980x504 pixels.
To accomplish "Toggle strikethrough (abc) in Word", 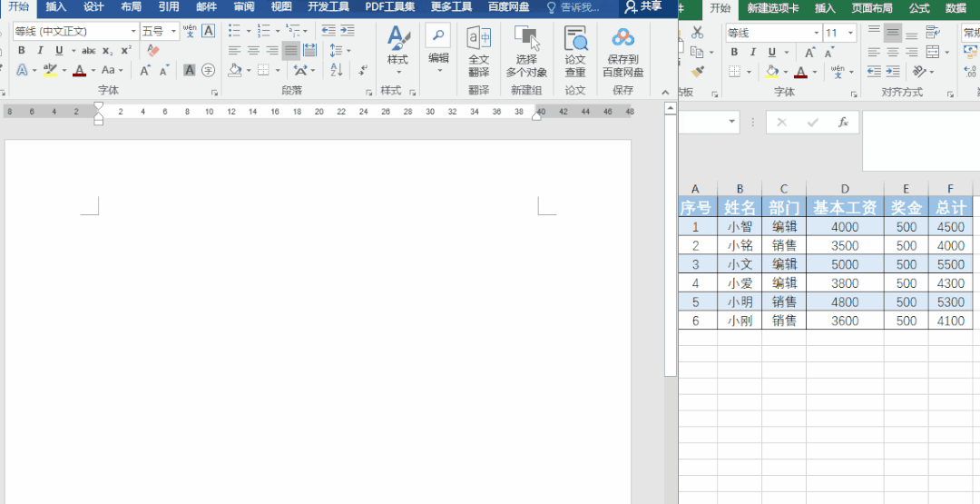I will coord(89,51).
